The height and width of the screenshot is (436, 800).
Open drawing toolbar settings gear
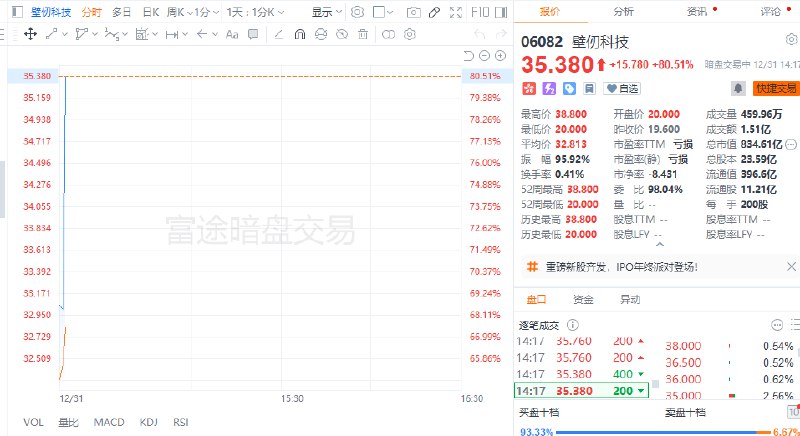pyautogui.click(x=410, y=34)
